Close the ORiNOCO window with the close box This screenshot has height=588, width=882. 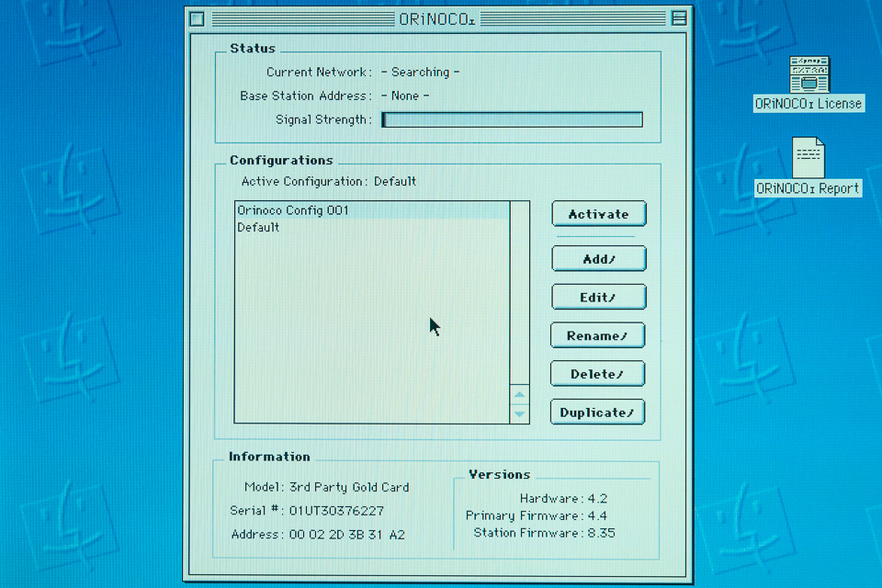[x=197, y=19]
